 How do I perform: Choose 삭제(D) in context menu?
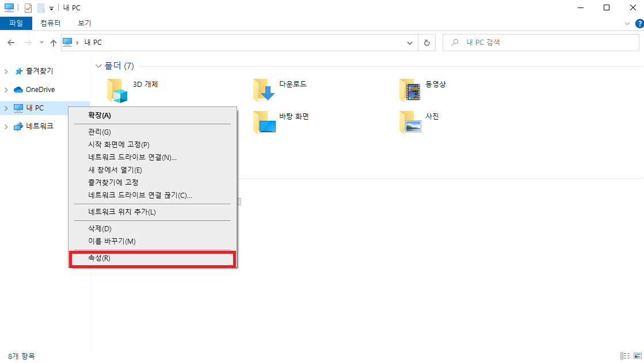coord(153,229)
